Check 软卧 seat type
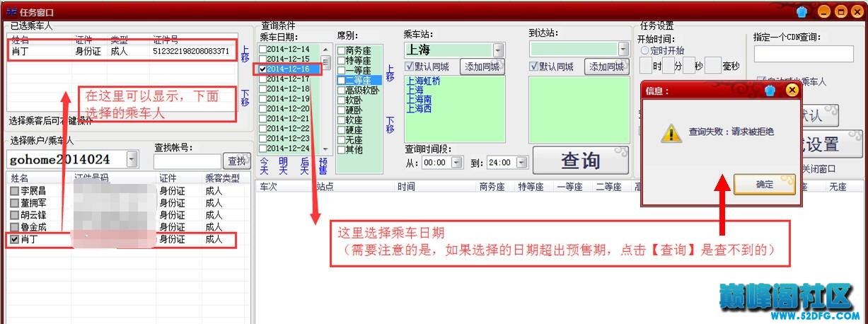The image size is (868, 324). (341, 100)
